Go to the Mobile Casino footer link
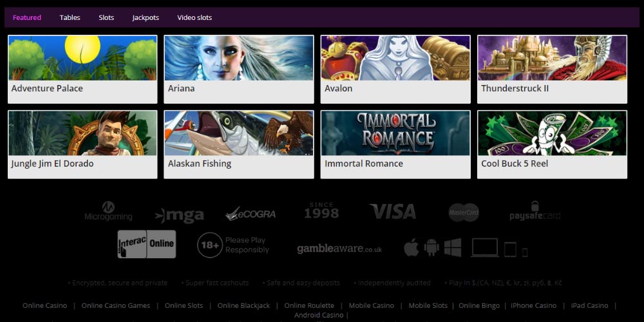 pos(371,305)
